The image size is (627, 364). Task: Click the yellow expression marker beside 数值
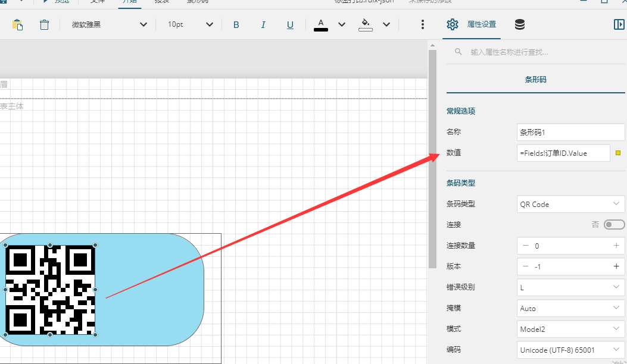click(x=618, y=153)
